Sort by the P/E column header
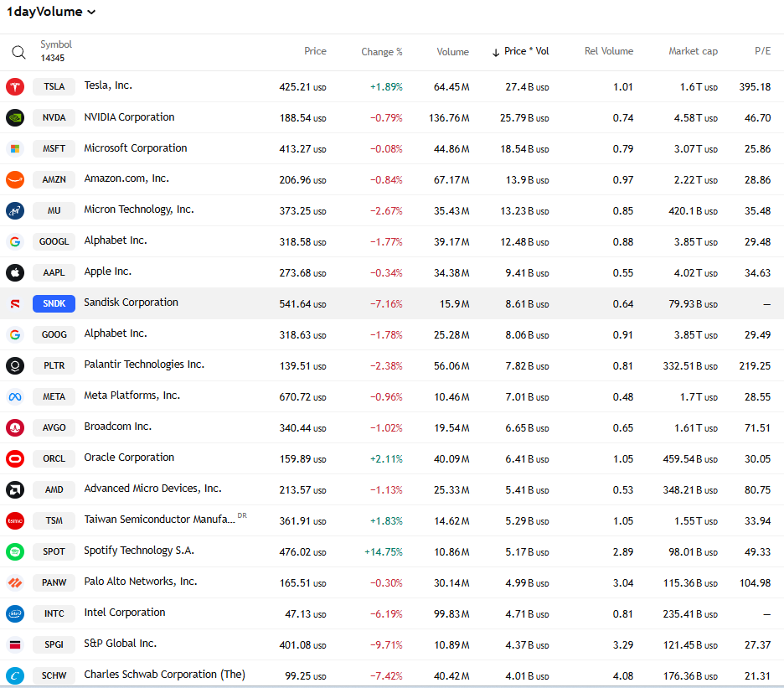The height and width of the screenshot is (688, 784). tap(762, 51)
